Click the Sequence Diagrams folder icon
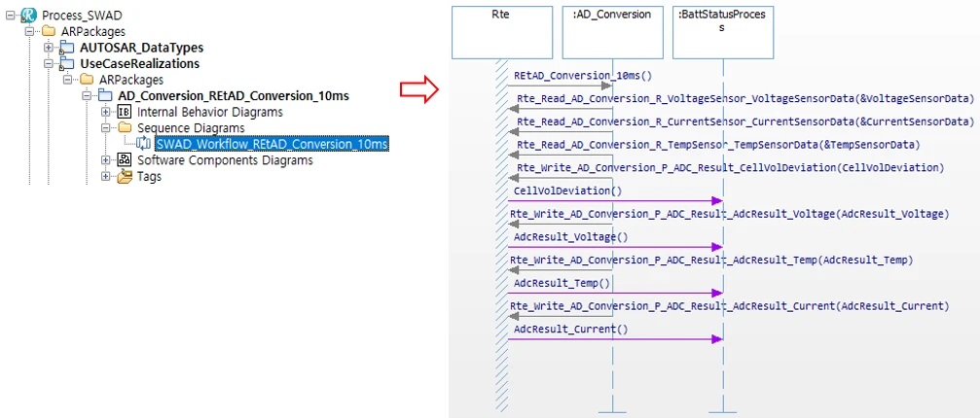Viewport: 980px width, 418px height. coord(125,128)
